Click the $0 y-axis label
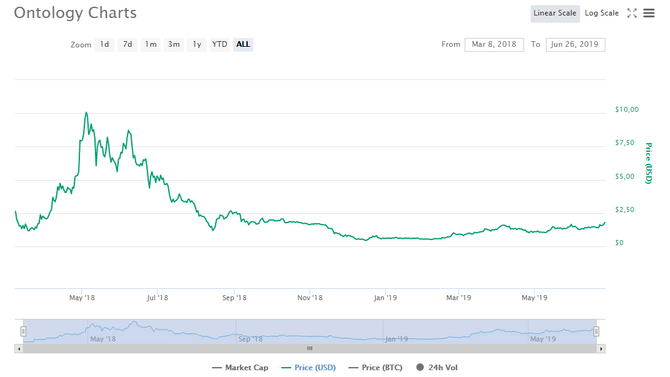The height and width of the screenshot is (377, 670). coord(619,243)
